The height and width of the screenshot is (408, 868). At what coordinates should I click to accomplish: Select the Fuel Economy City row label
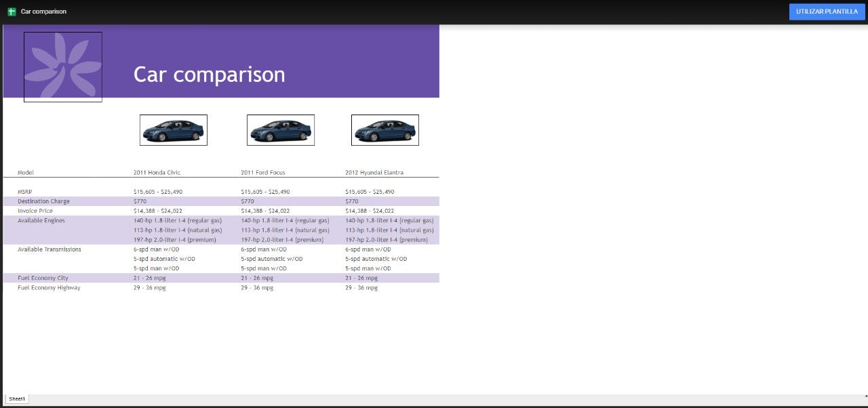(43, 278)
